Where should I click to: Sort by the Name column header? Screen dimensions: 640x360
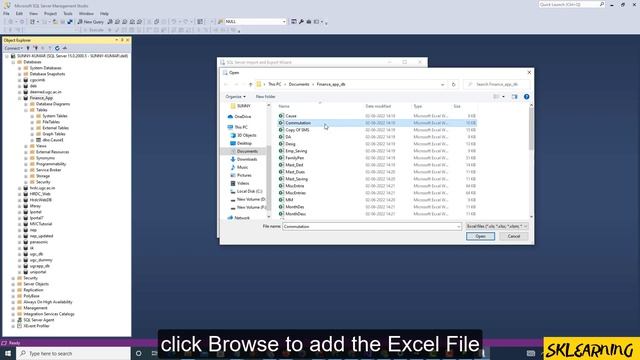[x=284, y=106]
